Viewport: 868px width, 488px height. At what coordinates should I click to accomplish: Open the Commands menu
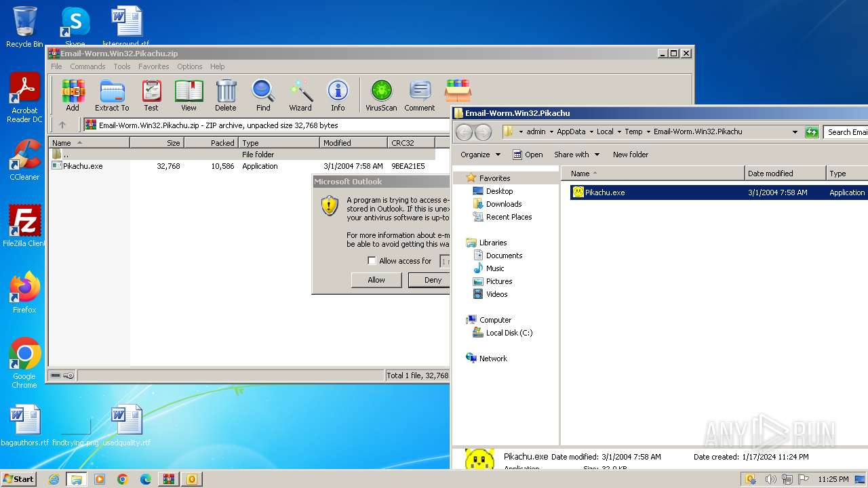pyautogui.click(x=87, y=66)
